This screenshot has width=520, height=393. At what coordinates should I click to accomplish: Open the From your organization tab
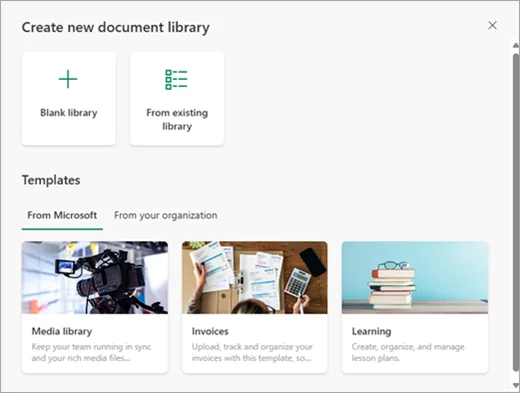166,215
